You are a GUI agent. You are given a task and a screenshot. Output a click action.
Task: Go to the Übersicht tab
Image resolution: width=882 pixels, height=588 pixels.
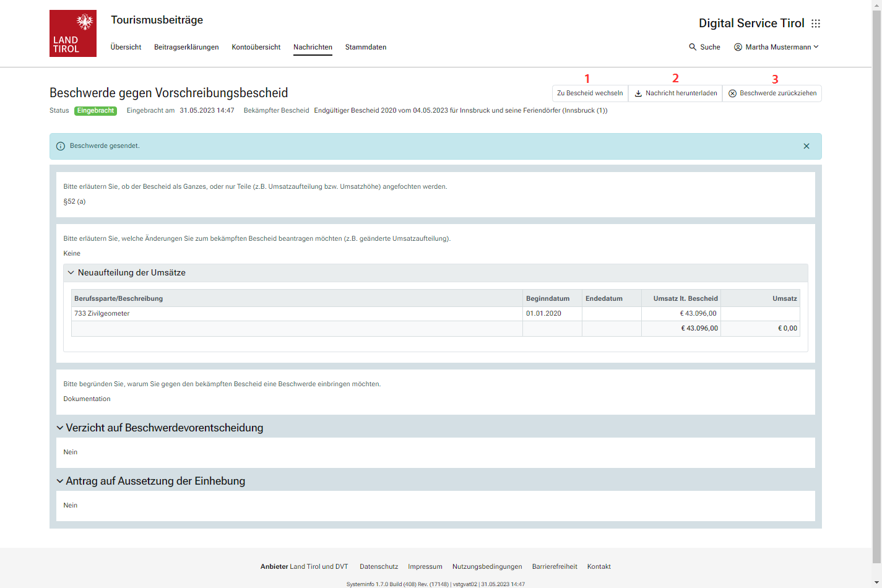[126, 47]
